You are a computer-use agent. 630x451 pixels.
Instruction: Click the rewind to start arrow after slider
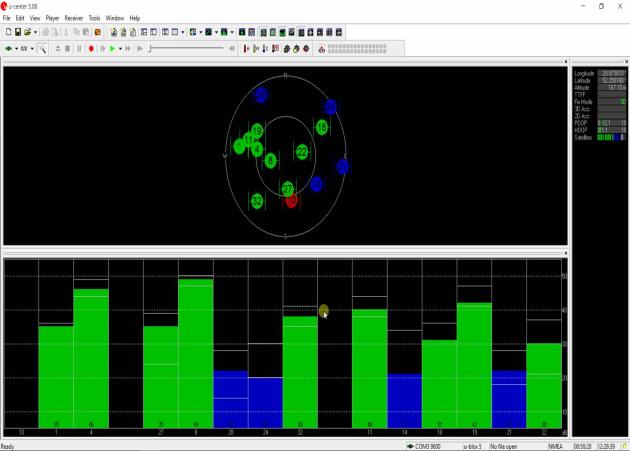pos(232,49)
